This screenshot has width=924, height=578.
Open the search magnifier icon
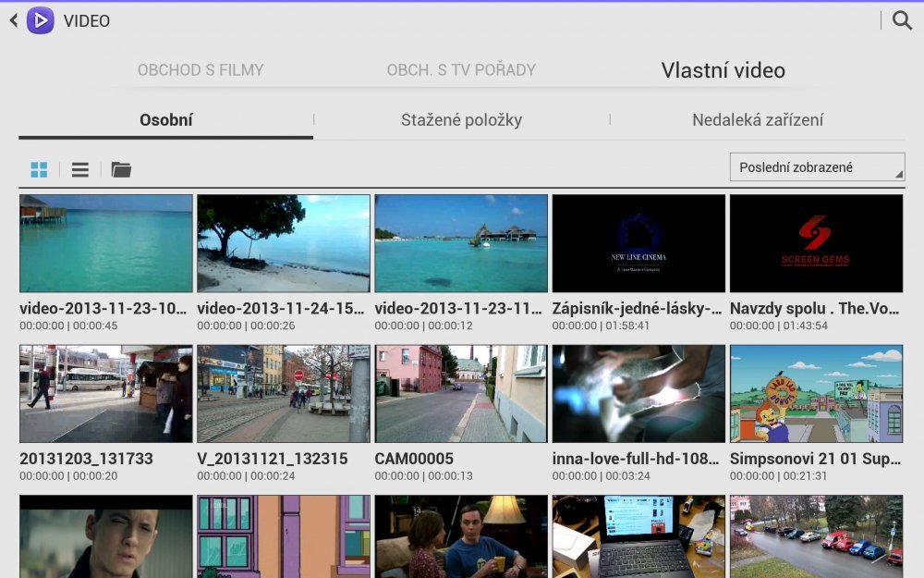[x=903, y=18]
